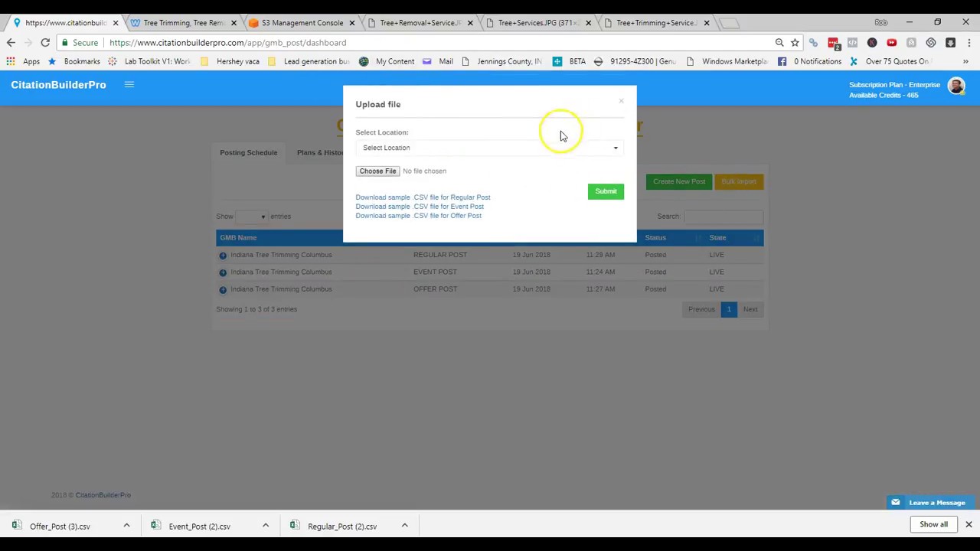980x551 pixels.
Task: Open the Select Location dropdown
Action: [x=489, y=147]
